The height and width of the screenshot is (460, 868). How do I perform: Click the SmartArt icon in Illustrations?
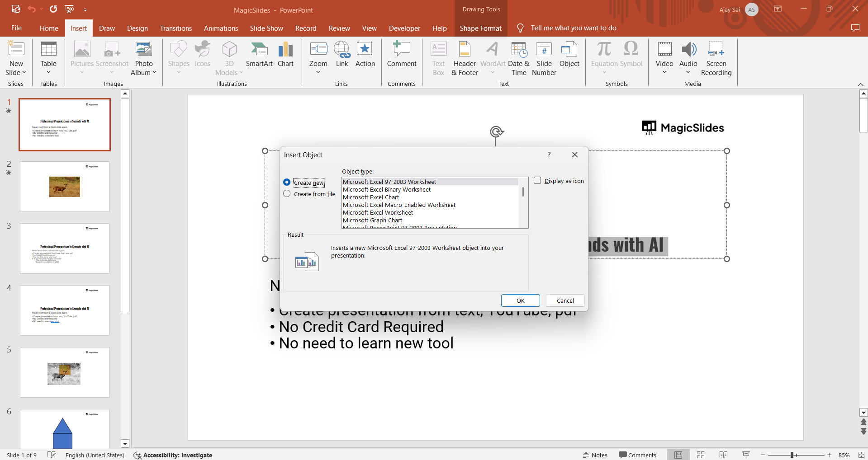(x=259, y=50)
